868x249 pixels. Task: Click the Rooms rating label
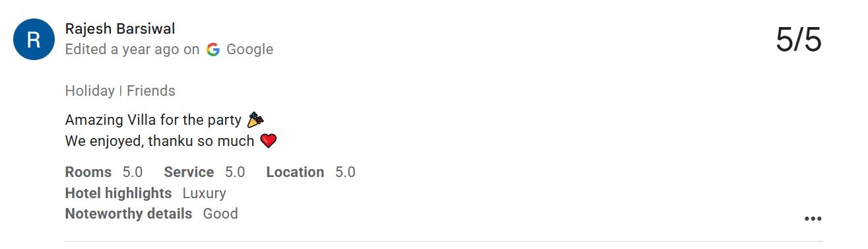pos(88,172)
